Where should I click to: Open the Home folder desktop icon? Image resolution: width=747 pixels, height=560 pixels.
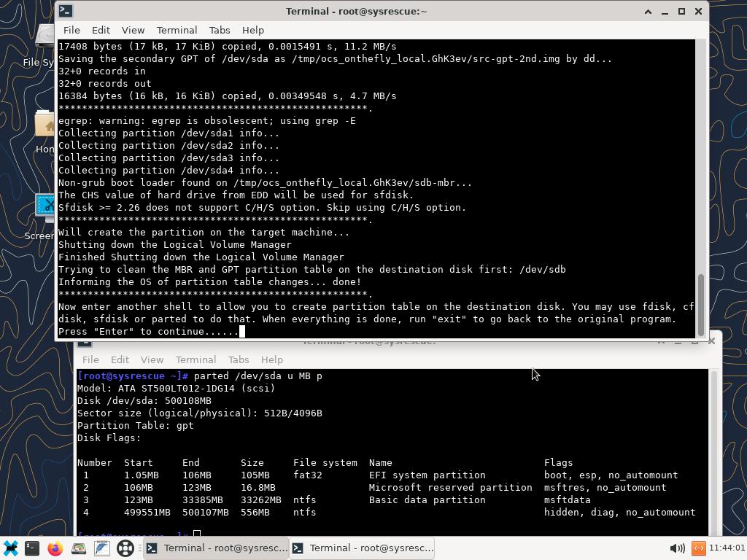click(45, 128)
